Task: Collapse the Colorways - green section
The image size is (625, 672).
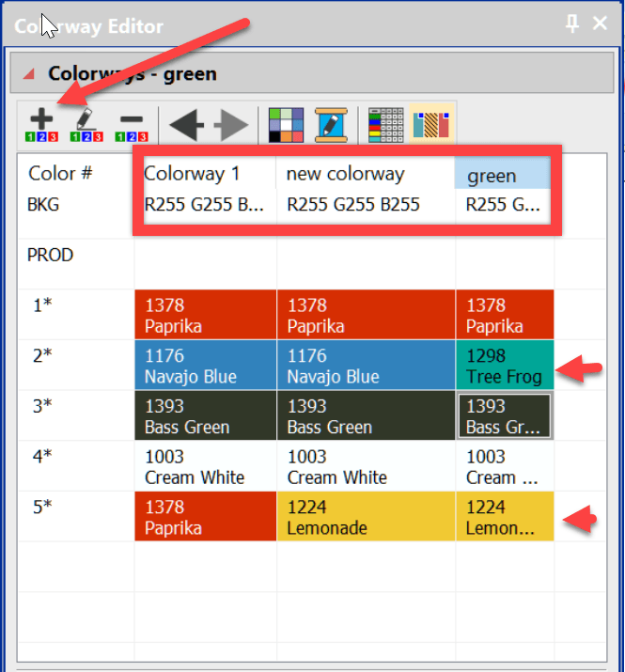Action: point(29,73)
